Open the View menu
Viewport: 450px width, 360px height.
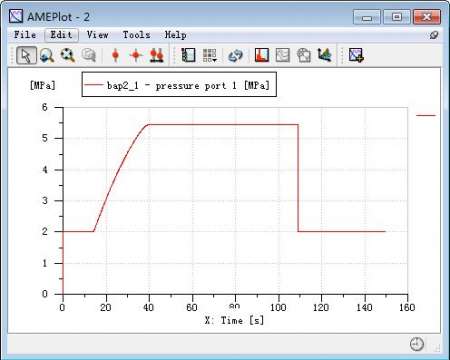tap(98, 35)
